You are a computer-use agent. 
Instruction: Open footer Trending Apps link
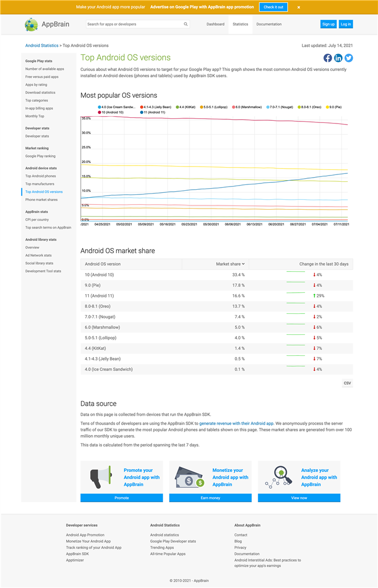click(x=162, y=548)
